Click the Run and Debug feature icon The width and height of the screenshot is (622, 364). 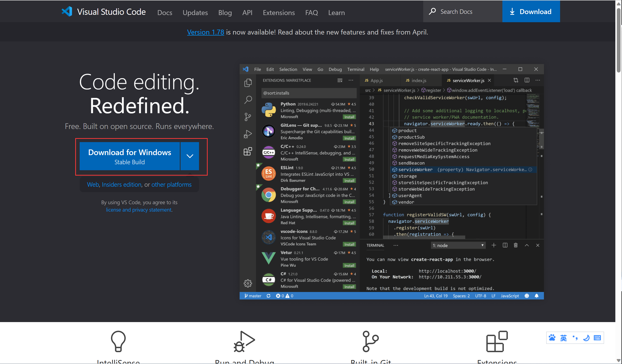pyautogui.click(x=244, y=341)
